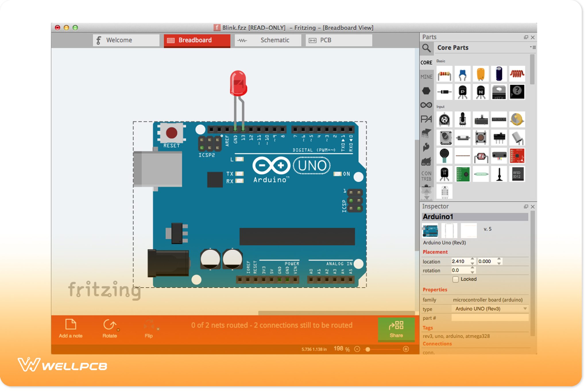Viewport: 588px width, 392px height.
Task: Click the Add a note button
Action: (71, 329)
